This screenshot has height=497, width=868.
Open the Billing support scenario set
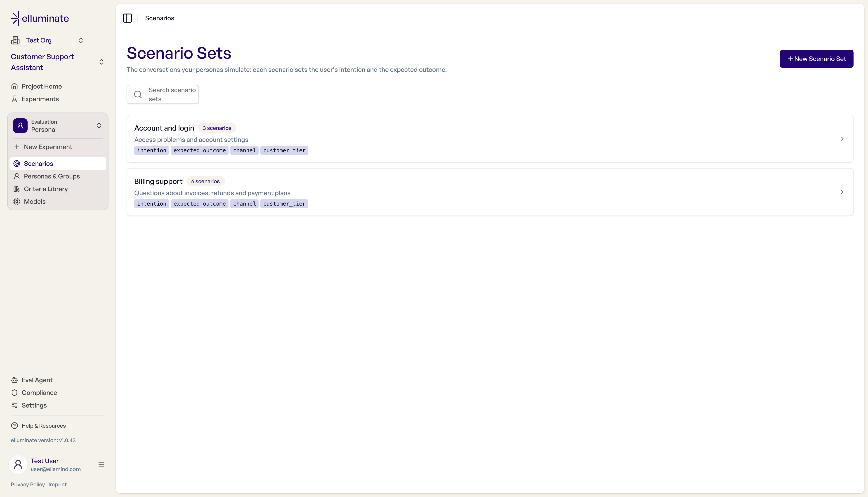(x=490, y=192)
